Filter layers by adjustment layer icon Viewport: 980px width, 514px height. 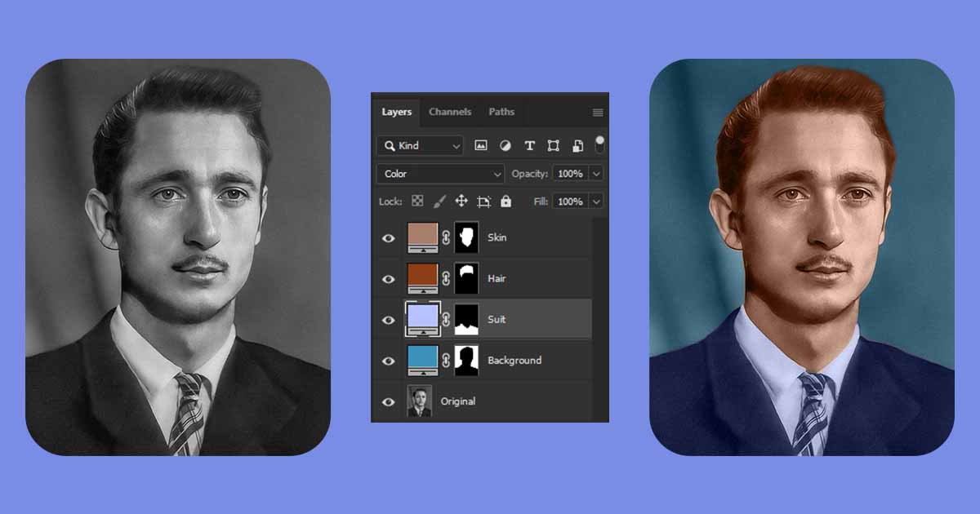click(x=505, y=146)
